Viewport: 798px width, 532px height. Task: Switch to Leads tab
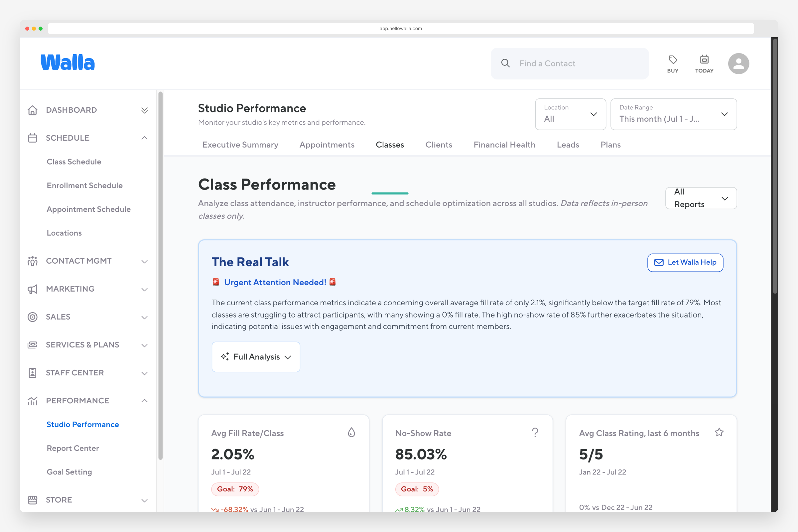(568, 145)
